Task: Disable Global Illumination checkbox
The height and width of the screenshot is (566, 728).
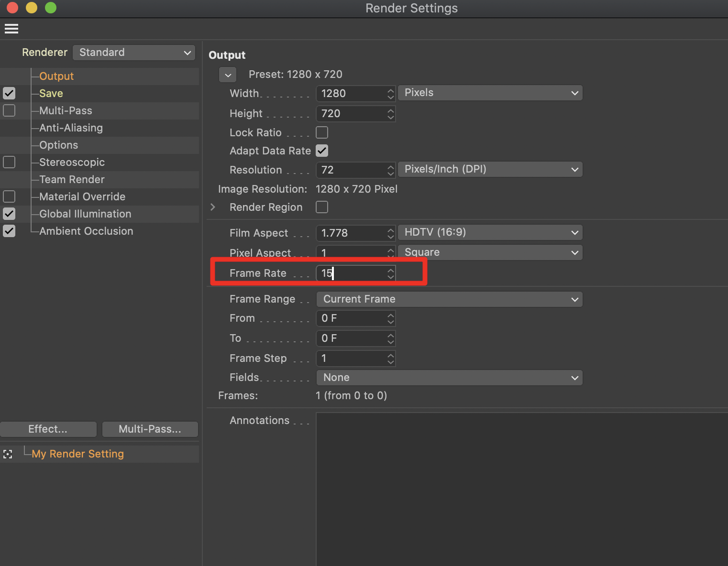Action: tap(9, 214)
